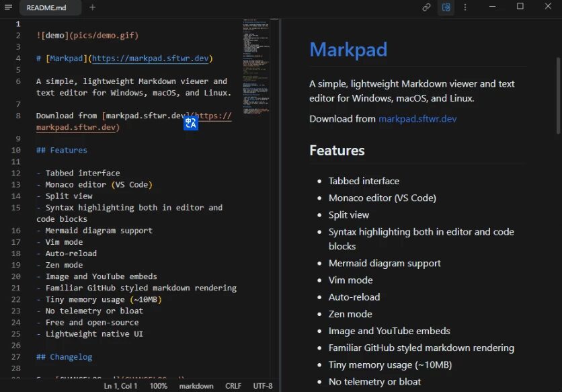Click 'No telemetry or bloat' bullet in preview
The image size is (562, 392).
click(374, 382)
